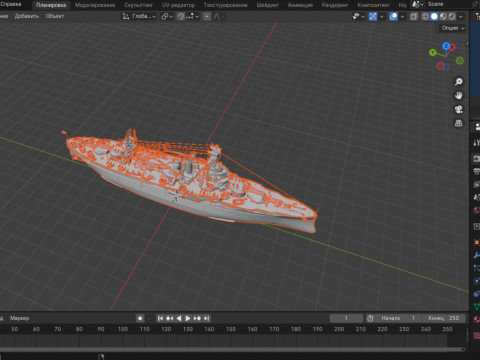
Task: Click the Начало start frame field
Action: point(397,318)
